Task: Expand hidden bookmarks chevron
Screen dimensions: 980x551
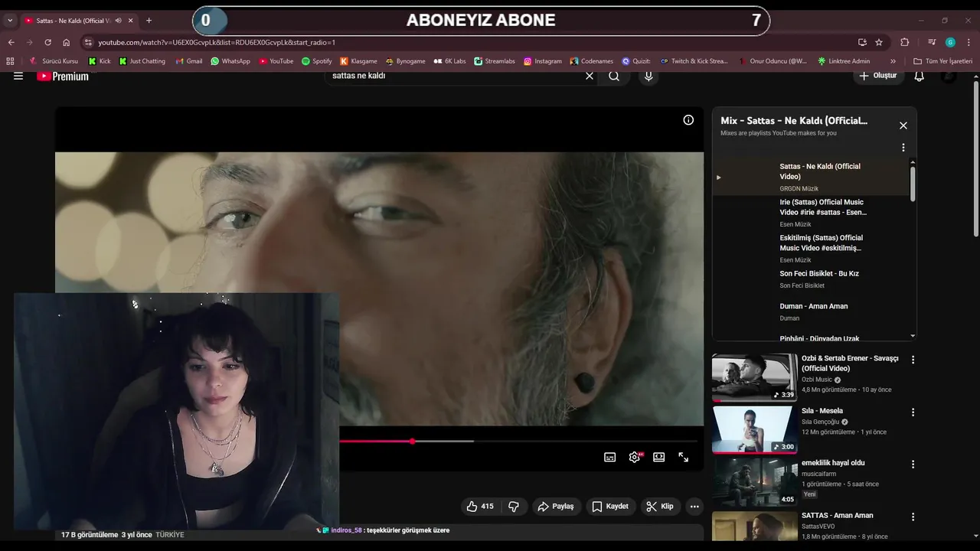Action: point(893,61)
